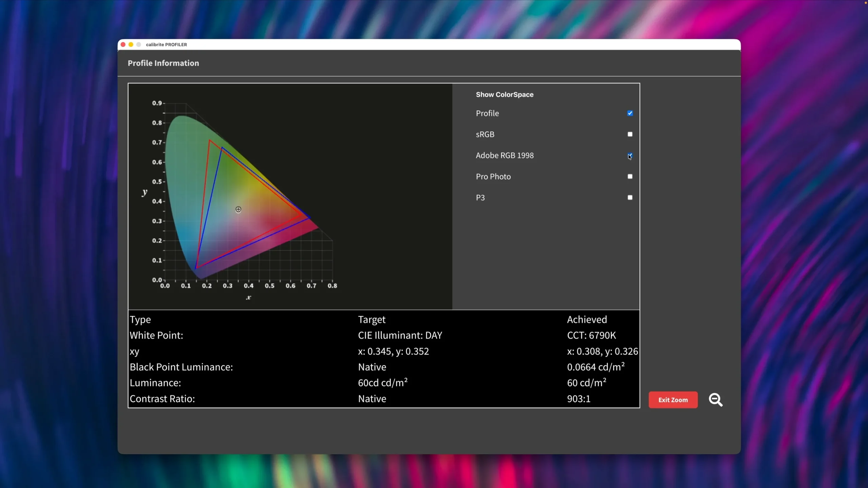Click the Type column header
The width and height of the screenshot is (868, 488).
(x=140, y=320)
